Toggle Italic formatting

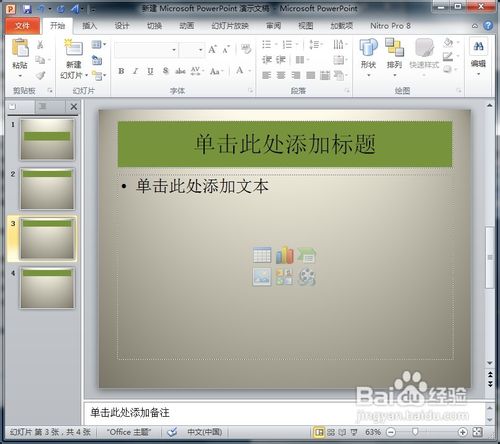click(136, 71)
